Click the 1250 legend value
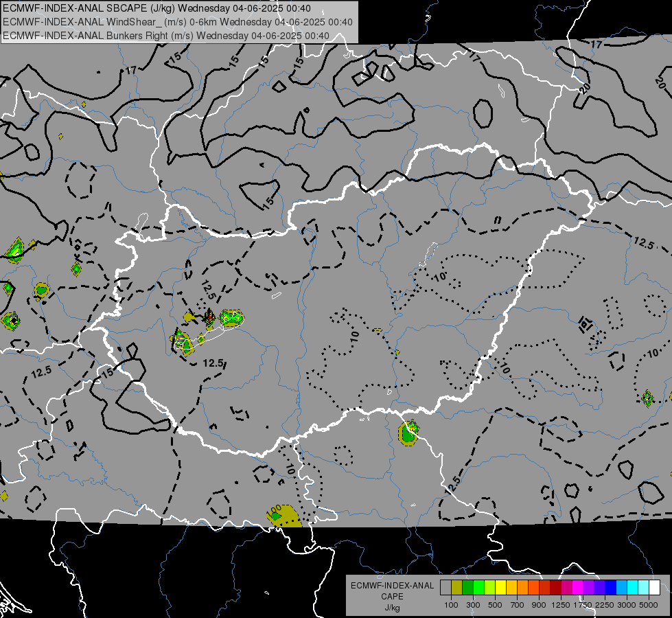This screenshot has height=618, width=672. (561, 605)
